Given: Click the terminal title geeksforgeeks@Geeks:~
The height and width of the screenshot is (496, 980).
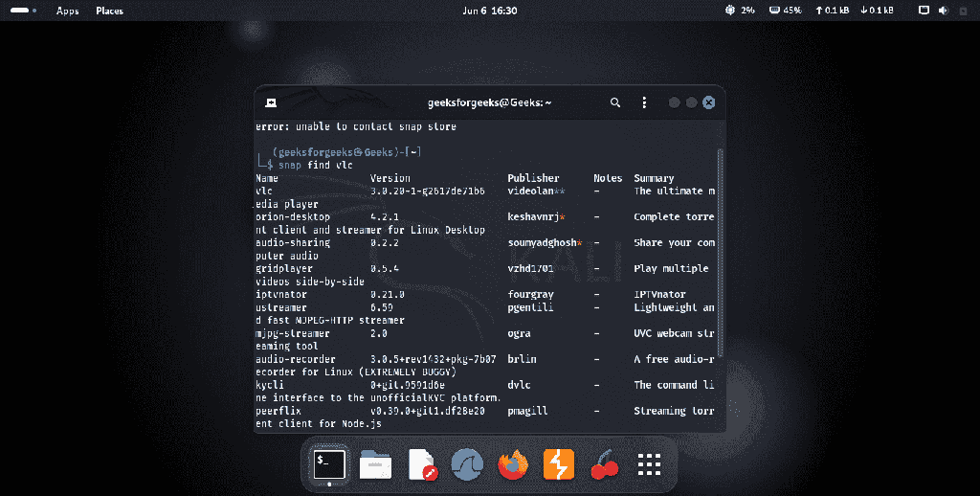Looking at the screenshot, I should tap(489, 102).
